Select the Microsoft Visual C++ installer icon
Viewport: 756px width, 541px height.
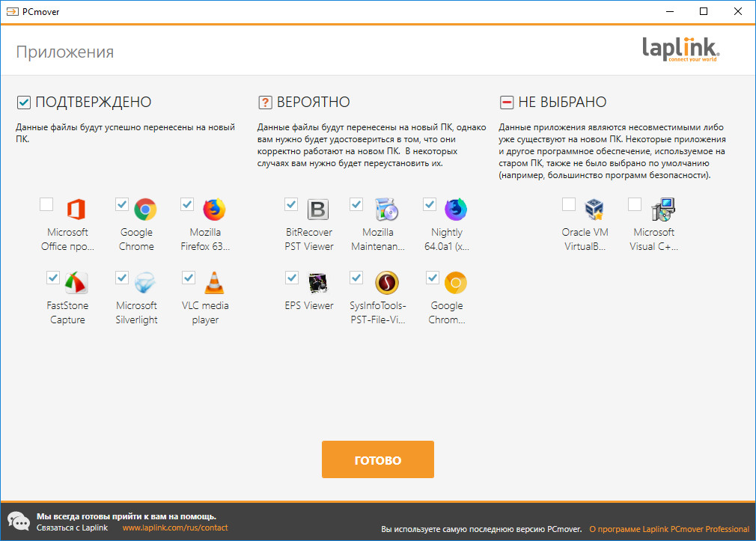pyautogui.click(x=662, y=210)
